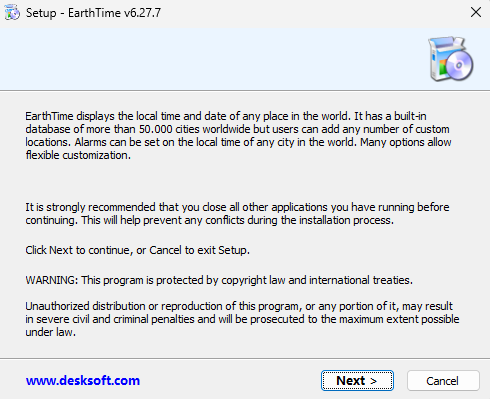Open the www.desksoft.com link
This screenshot has width=490, height=399.
coord(83,380)
